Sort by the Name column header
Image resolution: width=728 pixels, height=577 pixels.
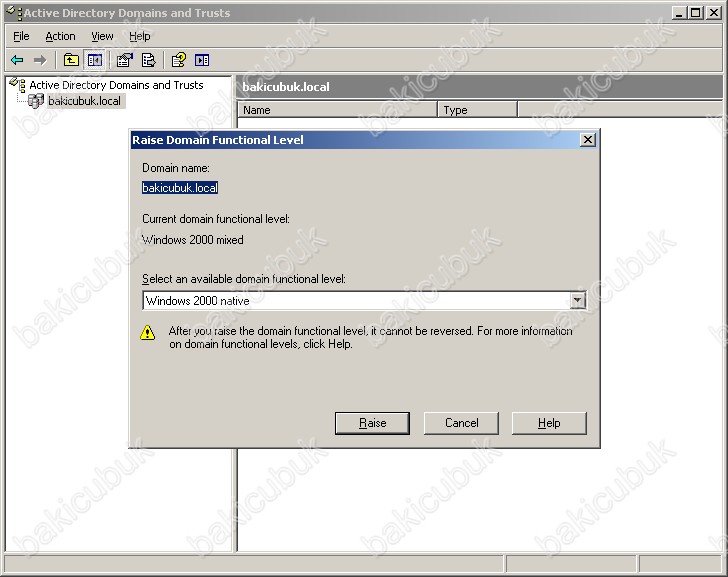click(x=338, y=110)
